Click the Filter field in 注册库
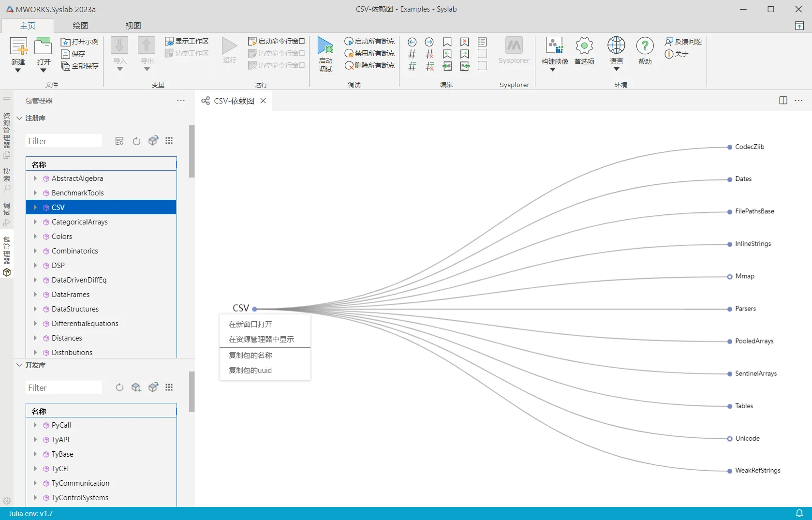The height and width of the screenshot is (520, 812). click(x=64, y=141)
